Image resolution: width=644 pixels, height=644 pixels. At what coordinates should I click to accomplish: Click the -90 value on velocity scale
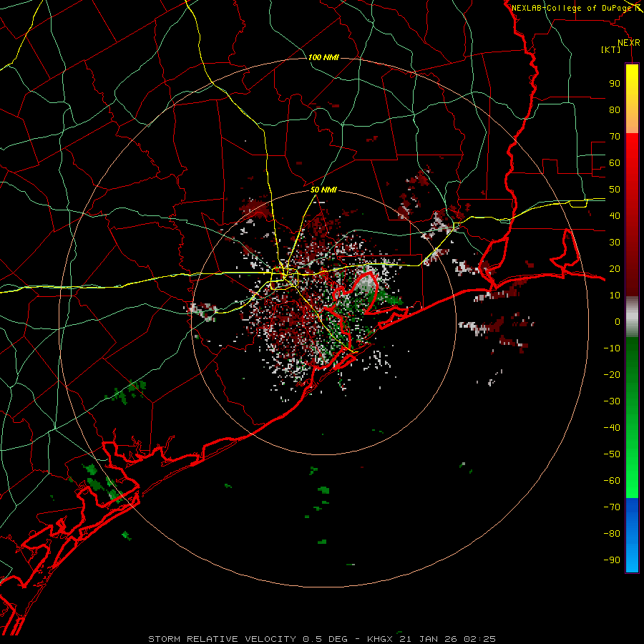pos(612,560)
